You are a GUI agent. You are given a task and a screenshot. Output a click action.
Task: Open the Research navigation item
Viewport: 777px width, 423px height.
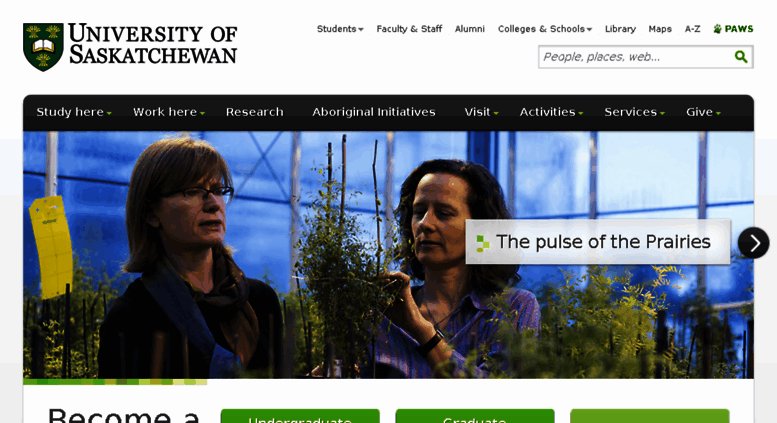pos(255,112)
